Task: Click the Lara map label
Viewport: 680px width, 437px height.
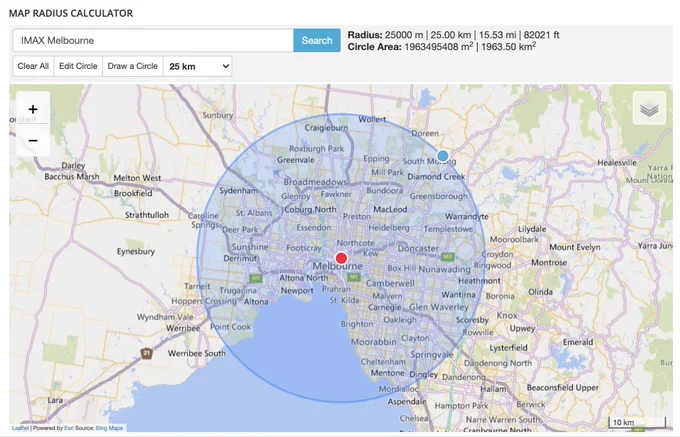Action: point(55,400)
